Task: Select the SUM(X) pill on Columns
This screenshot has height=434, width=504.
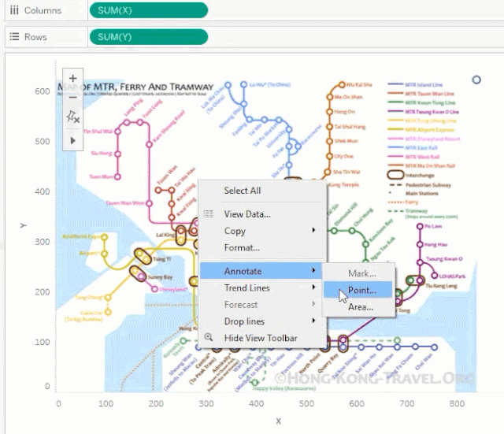Action: click(149, 10)
